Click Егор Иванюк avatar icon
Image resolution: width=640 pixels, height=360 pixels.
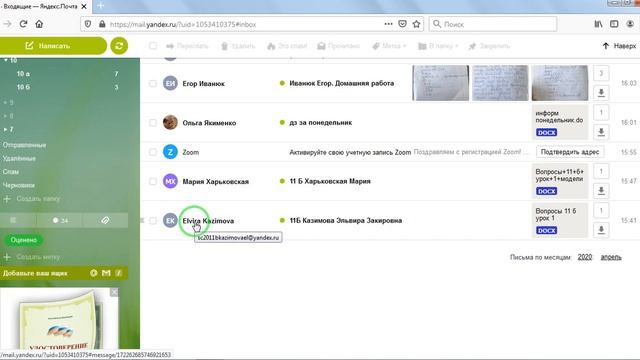pyautogui.click(x=170, y=83)
